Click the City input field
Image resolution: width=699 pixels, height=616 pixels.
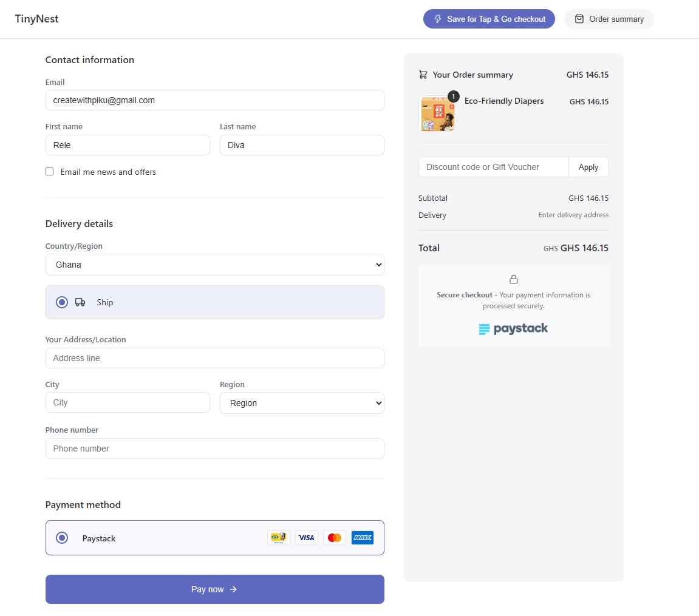[x=128, y=402]
